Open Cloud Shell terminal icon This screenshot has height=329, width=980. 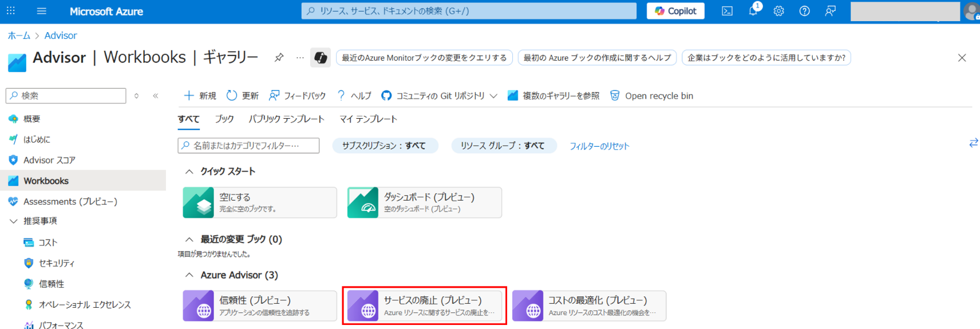tap(727, 11)
